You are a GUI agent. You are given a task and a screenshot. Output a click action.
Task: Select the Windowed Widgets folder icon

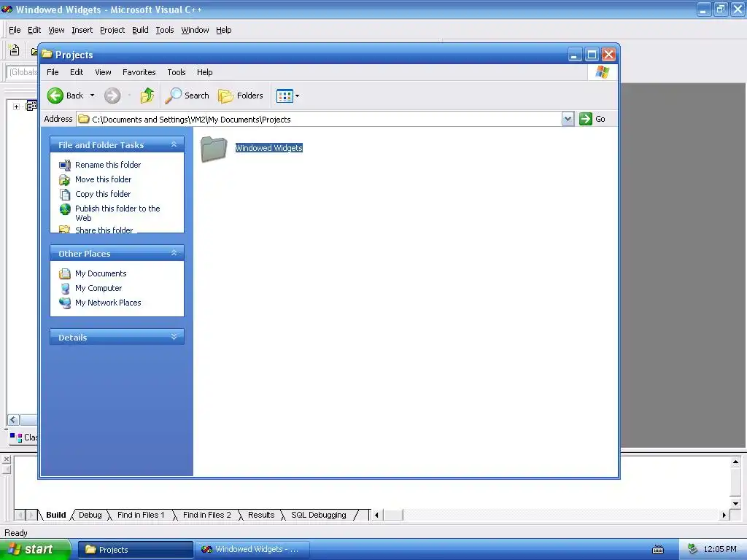tap(214, 149)
